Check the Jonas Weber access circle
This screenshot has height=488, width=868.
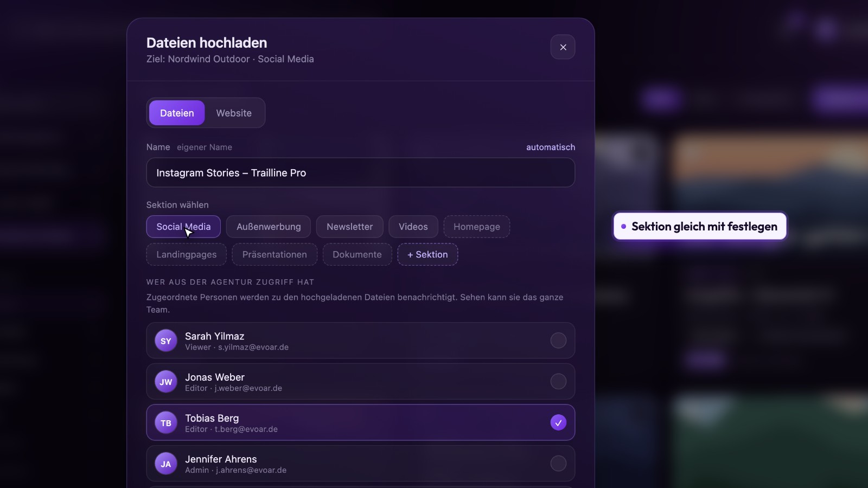(558, 381)
